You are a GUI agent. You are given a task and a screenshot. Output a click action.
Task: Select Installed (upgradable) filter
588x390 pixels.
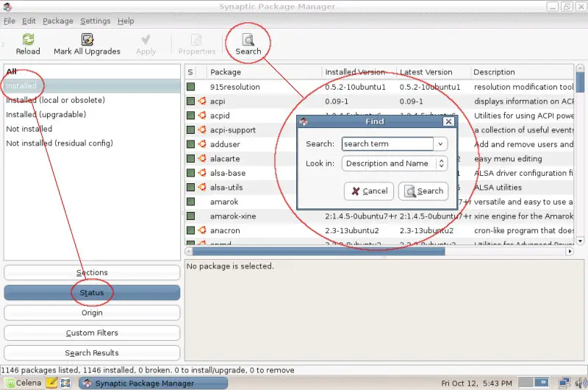coord(92,114)
